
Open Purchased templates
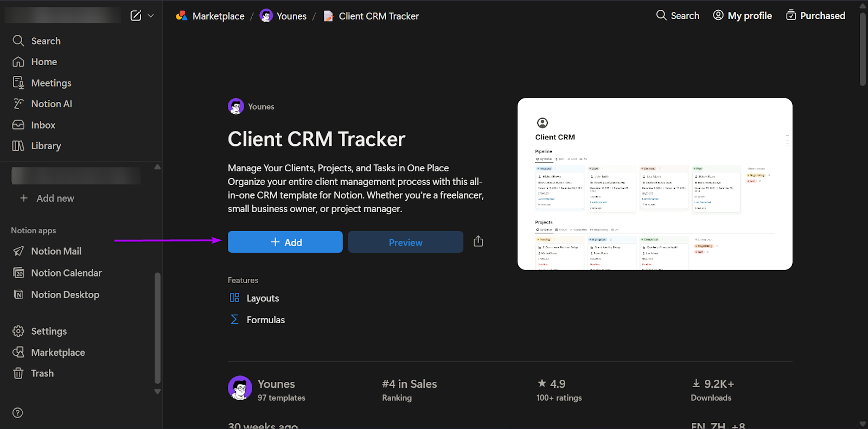click(x=815, y=15)
